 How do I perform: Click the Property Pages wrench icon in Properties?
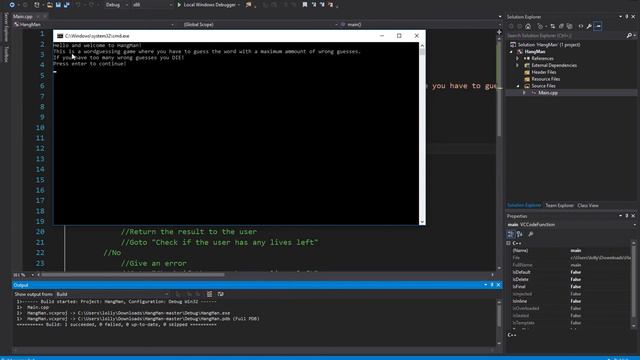point(531,234)
